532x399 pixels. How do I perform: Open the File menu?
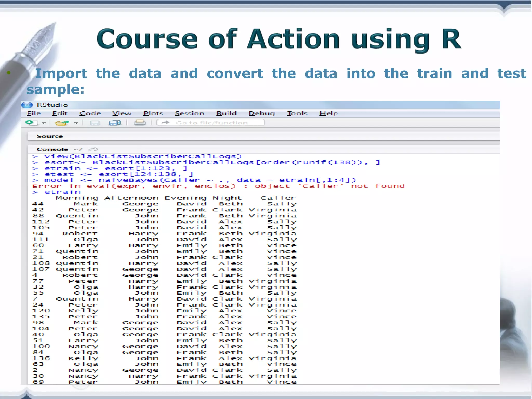[34, 113]
